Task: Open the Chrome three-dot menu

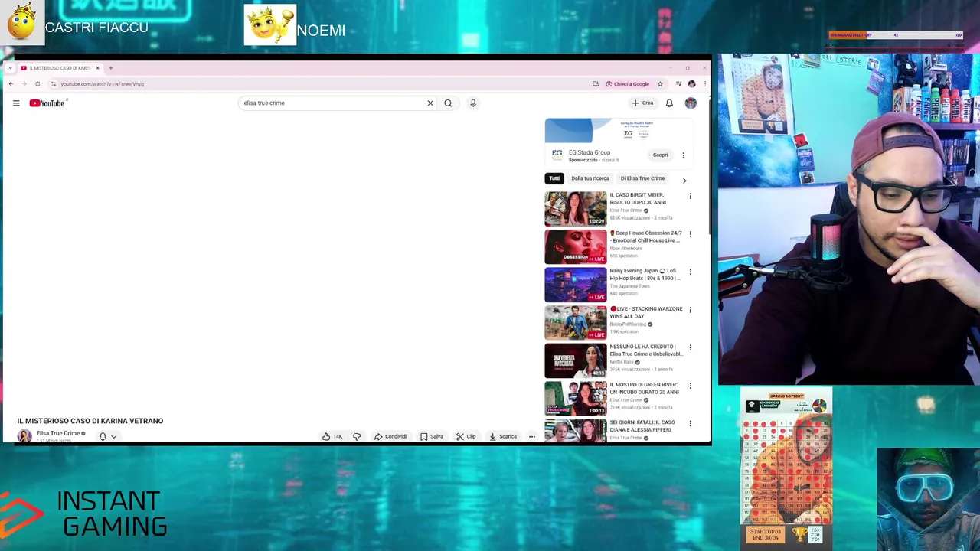Action: [704, 84]
